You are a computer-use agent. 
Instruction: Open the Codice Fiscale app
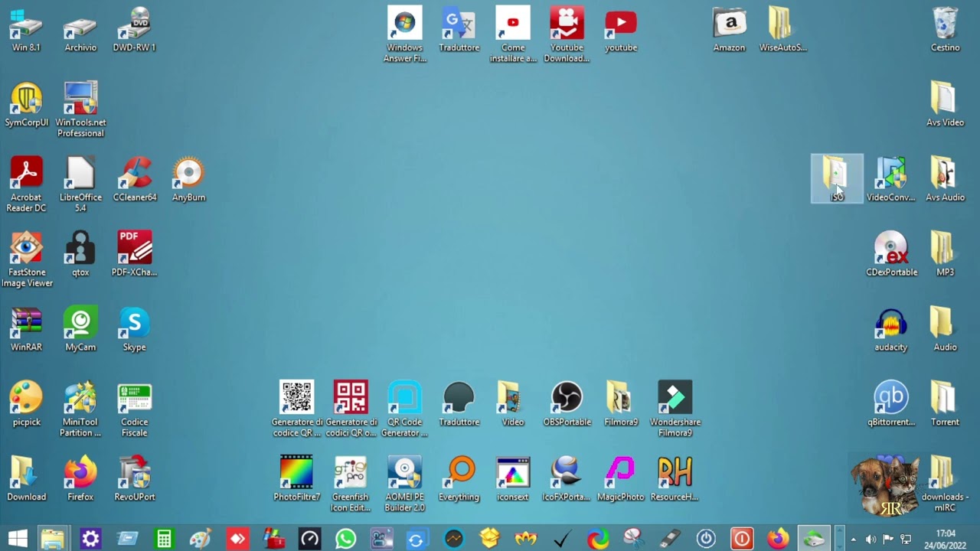tap(135, 410)
